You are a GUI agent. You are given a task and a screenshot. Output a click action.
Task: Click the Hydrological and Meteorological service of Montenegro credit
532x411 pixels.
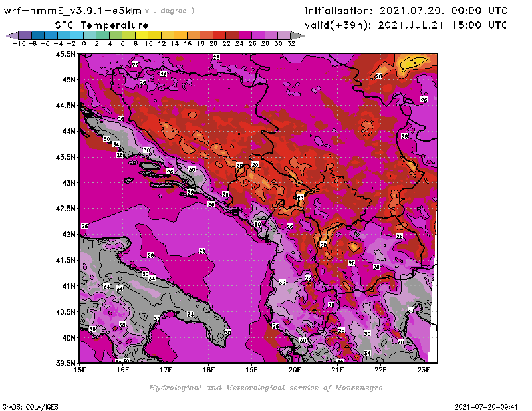tap(265, 388)
